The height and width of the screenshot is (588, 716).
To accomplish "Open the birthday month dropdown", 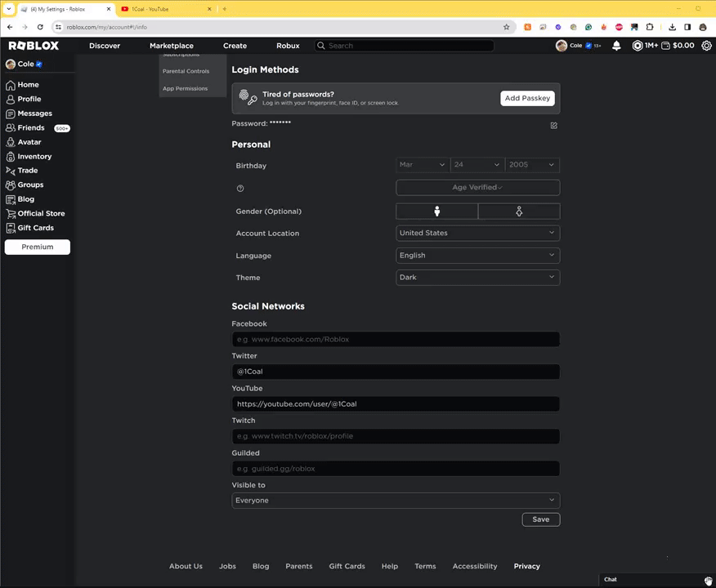I will [x=423, y=165].
